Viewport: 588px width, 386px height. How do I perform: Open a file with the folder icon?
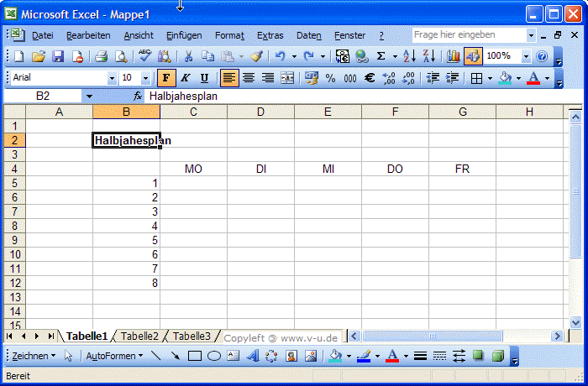39,56
